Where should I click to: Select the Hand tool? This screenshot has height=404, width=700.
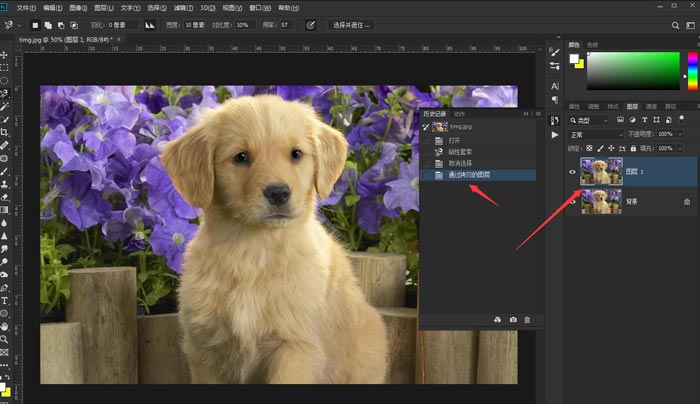click(x=4, y=327)
